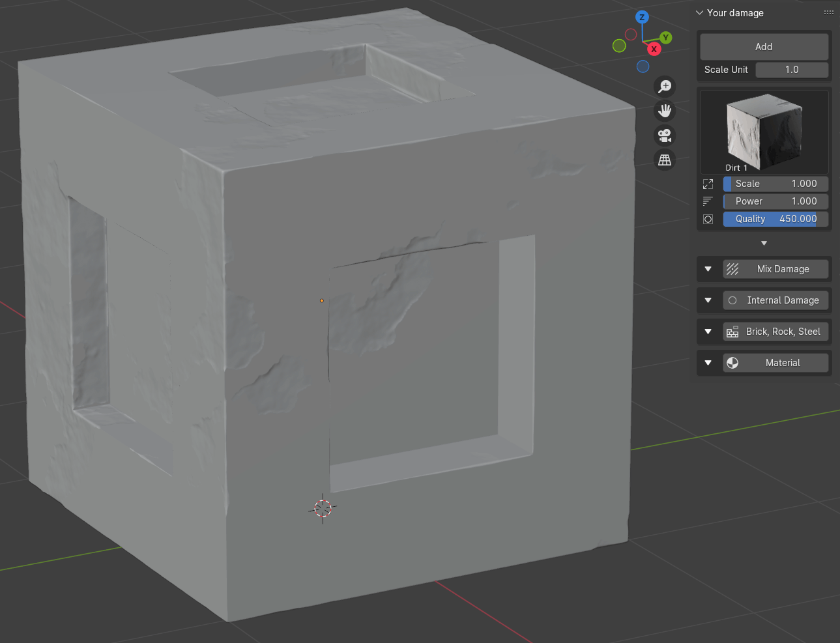The width and height of the screenshot is (840, 643).
Task: Click the Mix Damage button
Action: point(775,269)
